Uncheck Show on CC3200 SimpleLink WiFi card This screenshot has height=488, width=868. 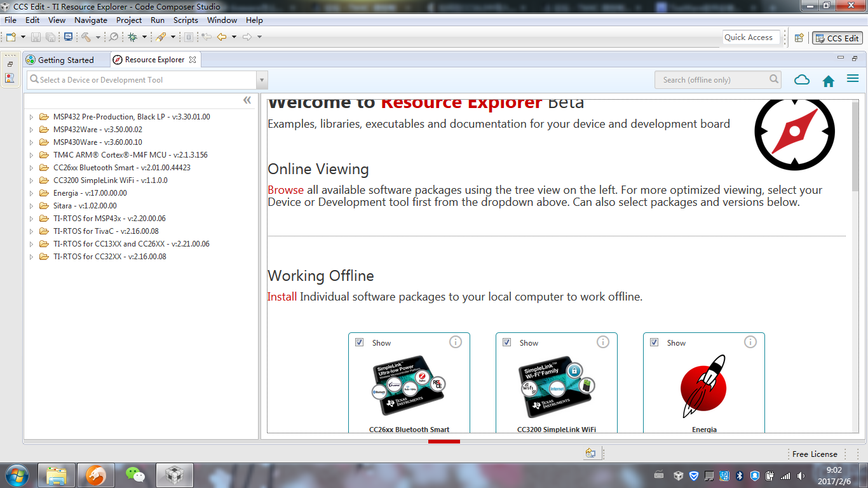point(507,342)
